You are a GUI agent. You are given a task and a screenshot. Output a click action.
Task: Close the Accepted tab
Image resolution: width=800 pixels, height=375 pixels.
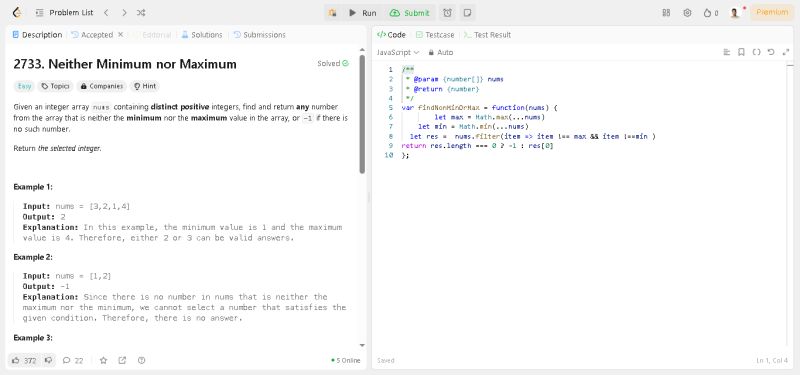pyautogui.click(x=120, y=35)
